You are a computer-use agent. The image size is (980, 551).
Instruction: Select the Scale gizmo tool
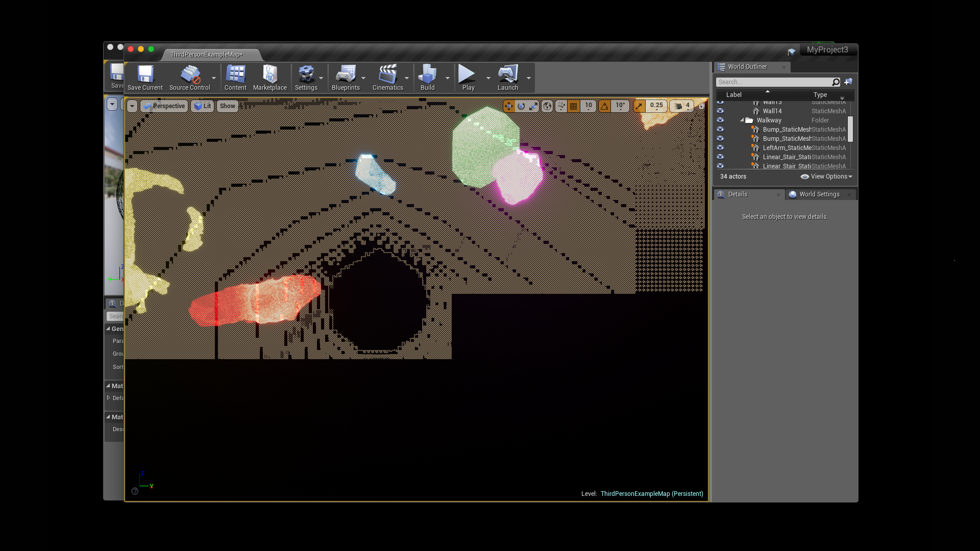click(x=533, y=106)
